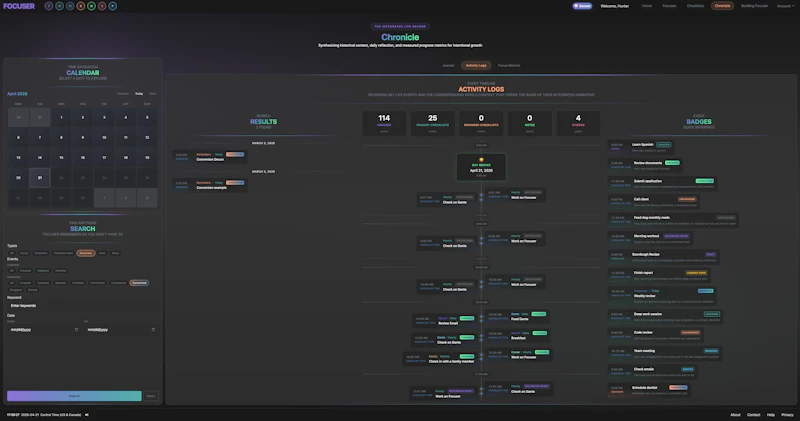Screen dimensions: 800x421
Task: Select the Focus type filter chip
Action: pyautogui.click(x=24, y=253)
